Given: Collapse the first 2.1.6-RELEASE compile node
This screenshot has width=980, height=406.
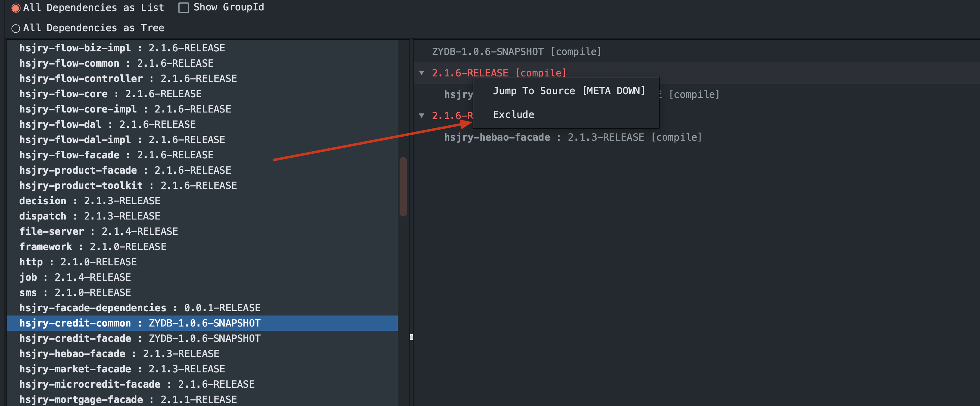Looking at the screenshot, I should 421,73.
